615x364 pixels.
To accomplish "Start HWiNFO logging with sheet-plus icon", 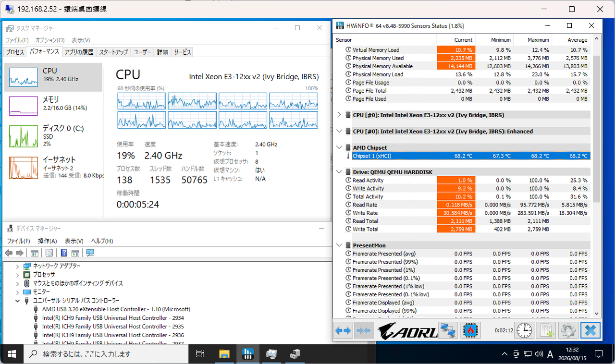I will click(x=546, y=330).
